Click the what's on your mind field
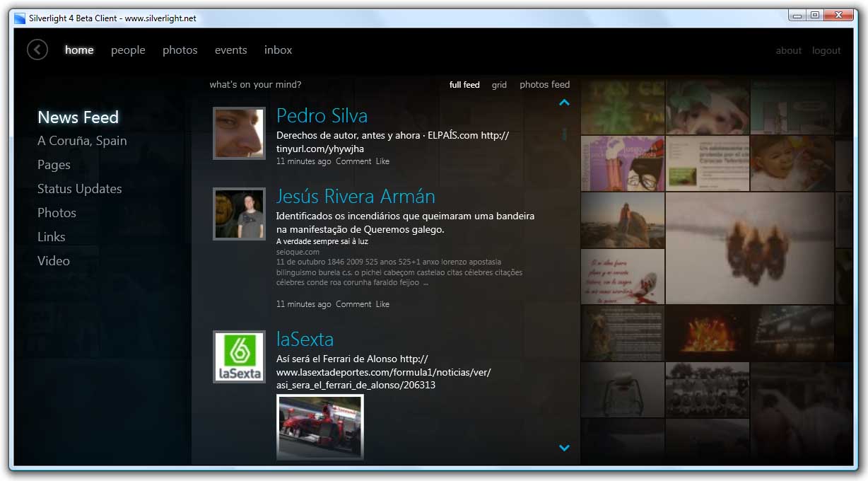 coord(256,85)
